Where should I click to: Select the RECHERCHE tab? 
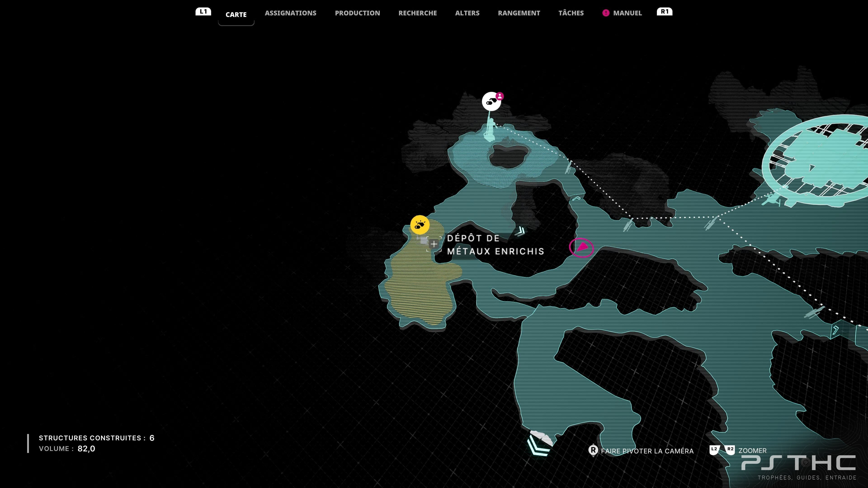coord(417,13)
